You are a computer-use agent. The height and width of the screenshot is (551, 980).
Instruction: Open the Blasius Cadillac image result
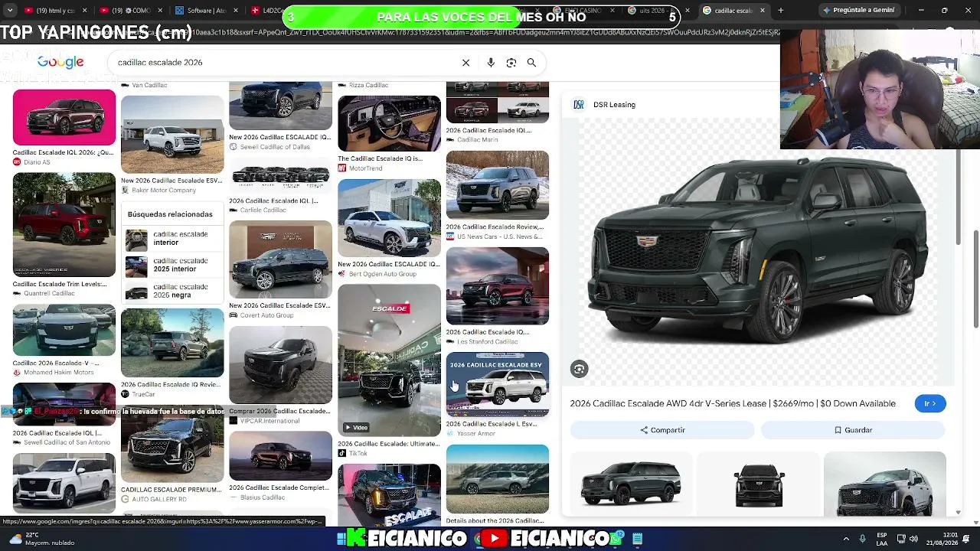(x=280, y=455)
